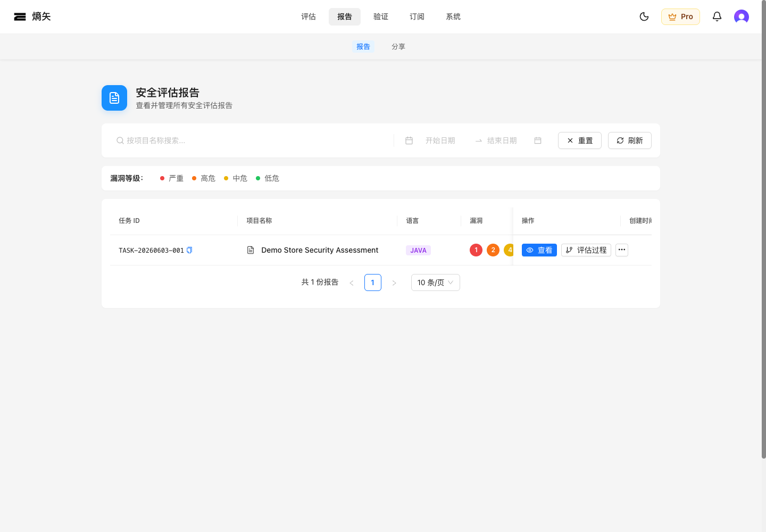
Task: Click the yellow medium-risk count badge 4
Action: [x=509, y=250]
